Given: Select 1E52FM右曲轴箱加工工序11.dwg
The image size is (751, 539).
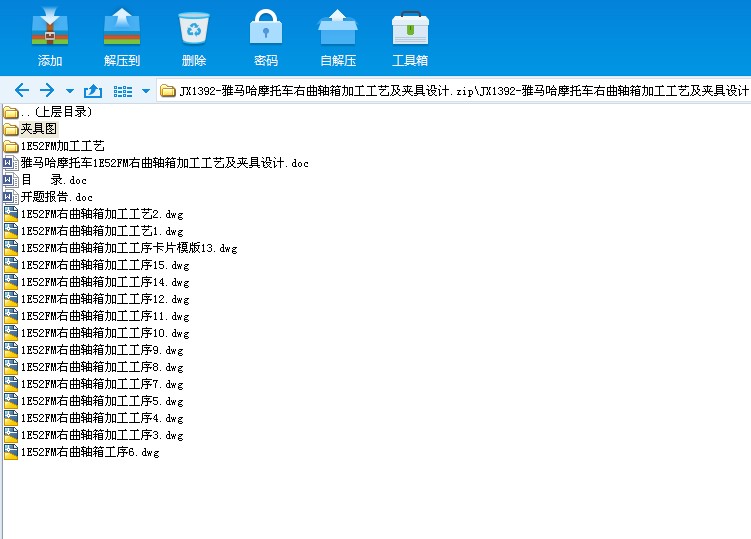Looking at the screenshot, I should 96,316.
